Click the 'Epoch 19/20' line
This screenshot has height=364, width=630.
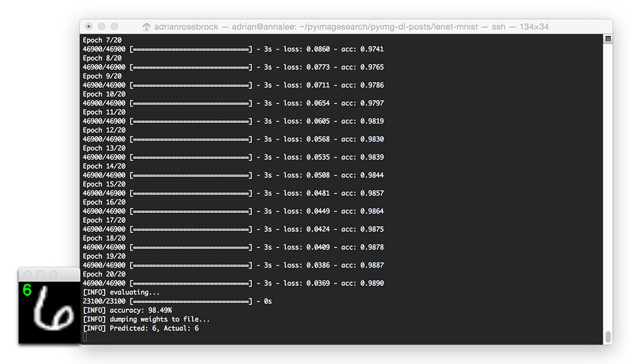(x=104, y=256)
